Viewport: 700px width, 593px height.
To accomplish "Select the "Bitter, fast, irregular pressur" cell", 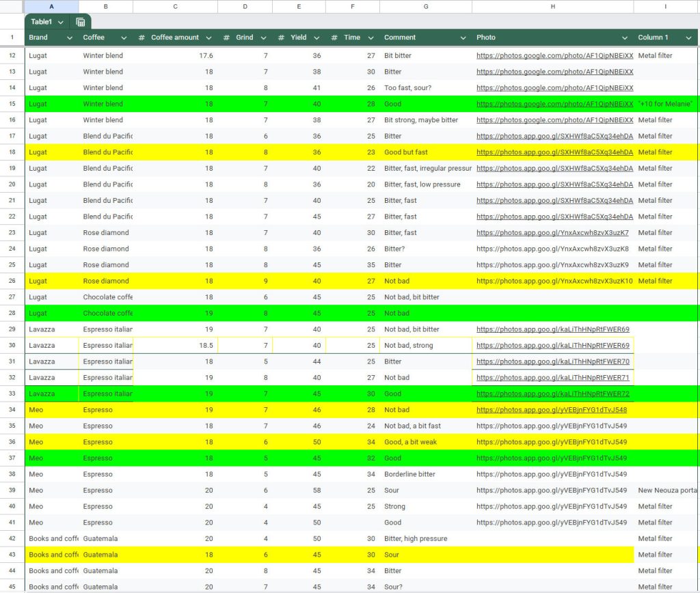I will point(426,168).
